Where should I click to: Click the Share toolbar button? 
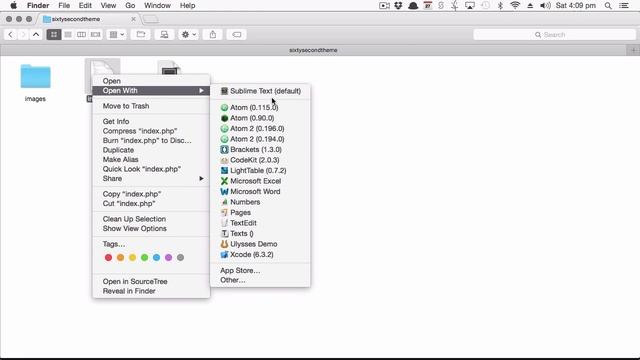(x=213, y=35)
